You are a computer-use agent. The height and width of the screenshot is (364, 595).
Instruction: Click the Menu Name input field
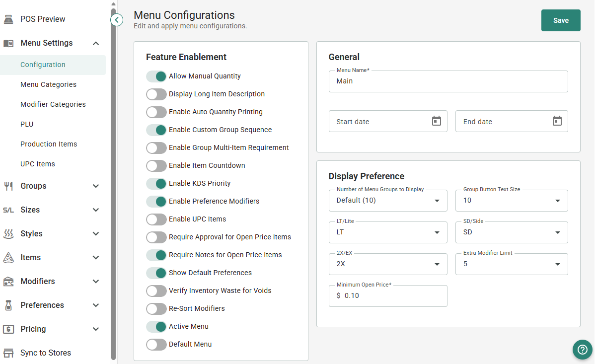(448, 81)
